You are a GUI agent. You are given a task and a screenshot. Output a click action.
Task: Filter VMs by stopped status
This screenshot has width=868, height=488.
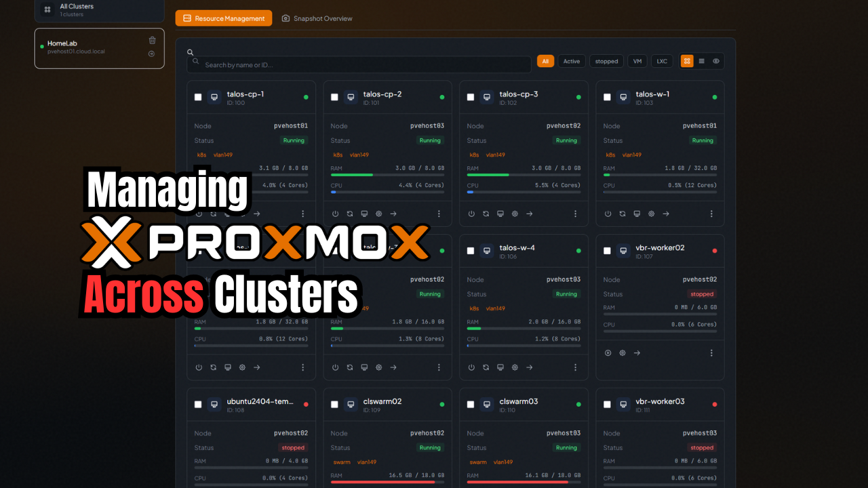click(x=606, y=61)
